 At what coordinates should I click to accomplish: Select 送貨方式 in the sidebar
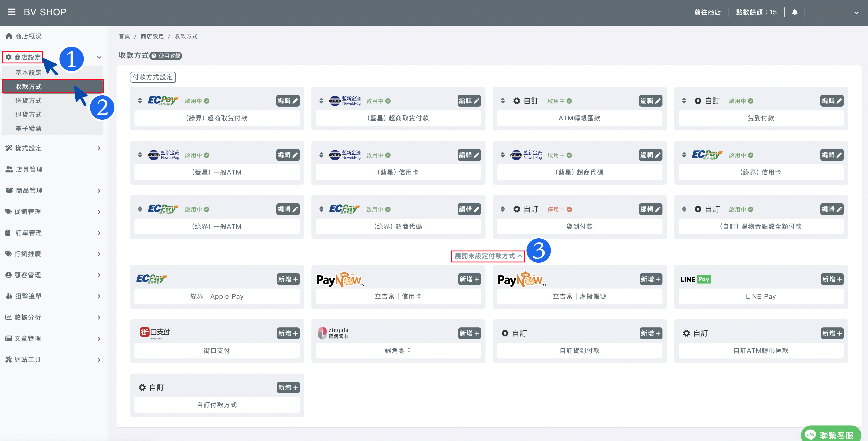[x=53, y=100]
